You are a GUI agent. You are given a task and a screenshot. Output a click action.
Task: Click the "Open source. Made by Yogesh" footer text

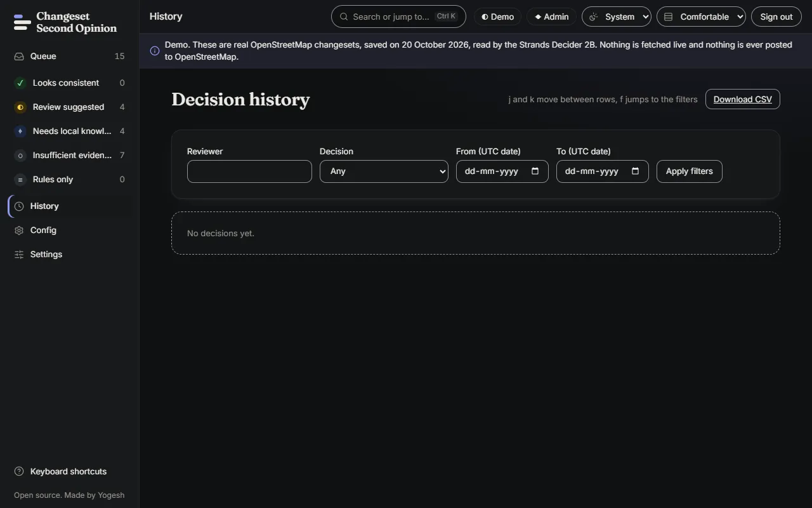(x=69, y=495)
